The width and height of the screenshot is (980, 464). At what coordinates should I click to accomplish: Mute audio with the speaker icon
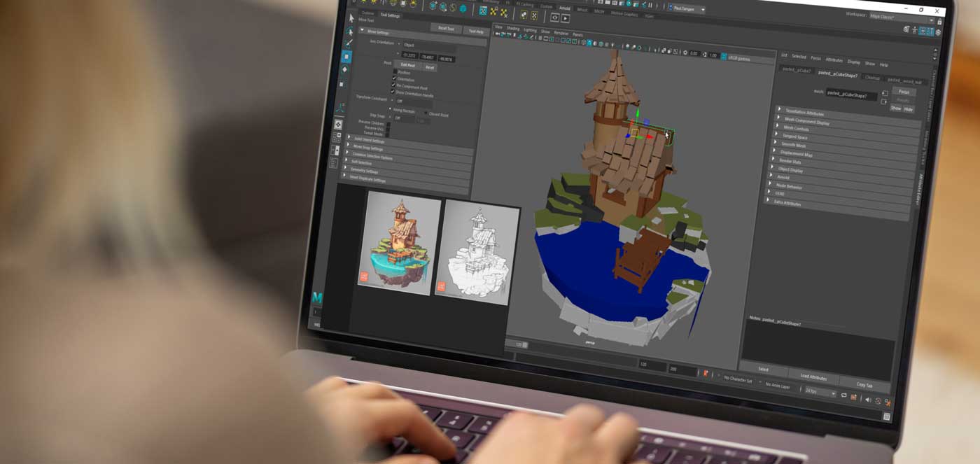point(867,400)
